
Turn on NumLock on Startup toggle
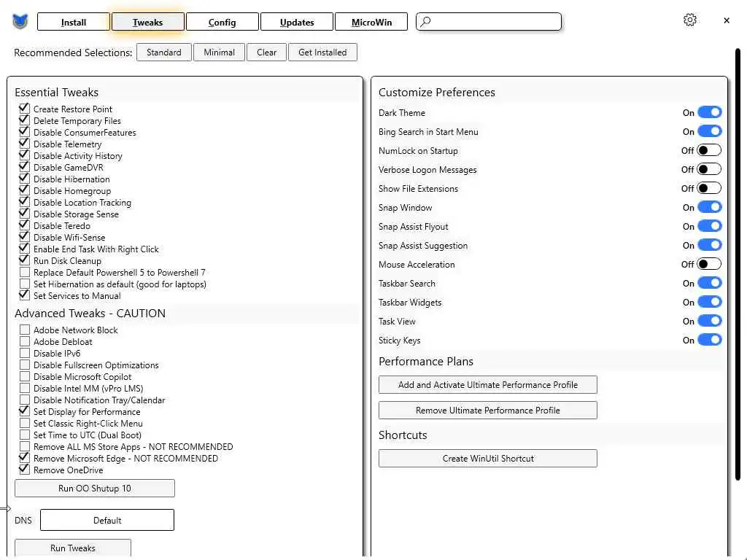click(x=709, y=150)
